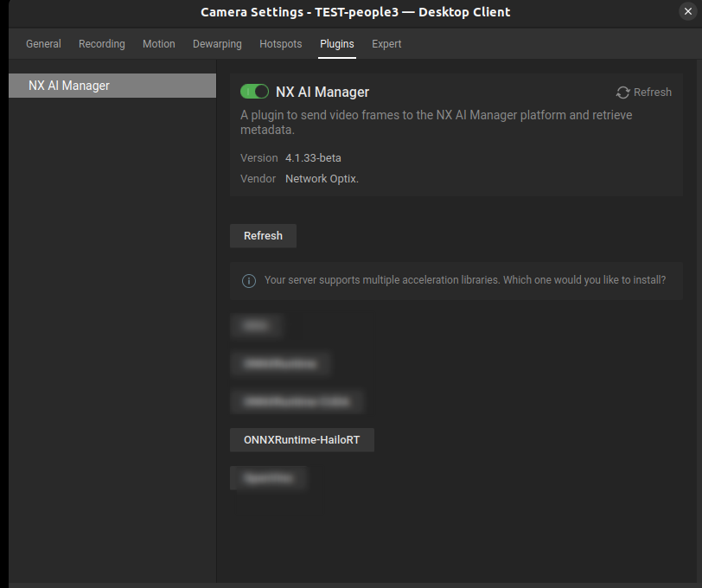Screen dimensions: 702x588
Task: Click blurred button below ONNXRuntime-HailoRT
Action: point(268,478)
